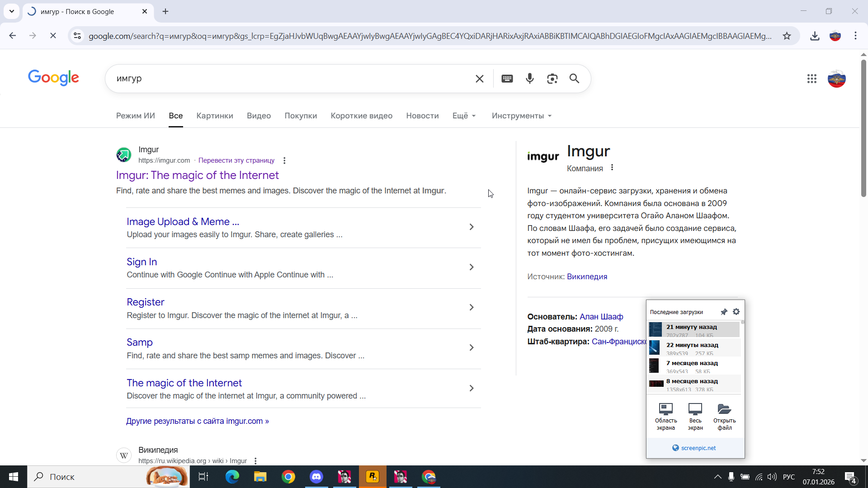Click the page vertical scrollbar thumb

pyautogui.click(x=863, y=129)
